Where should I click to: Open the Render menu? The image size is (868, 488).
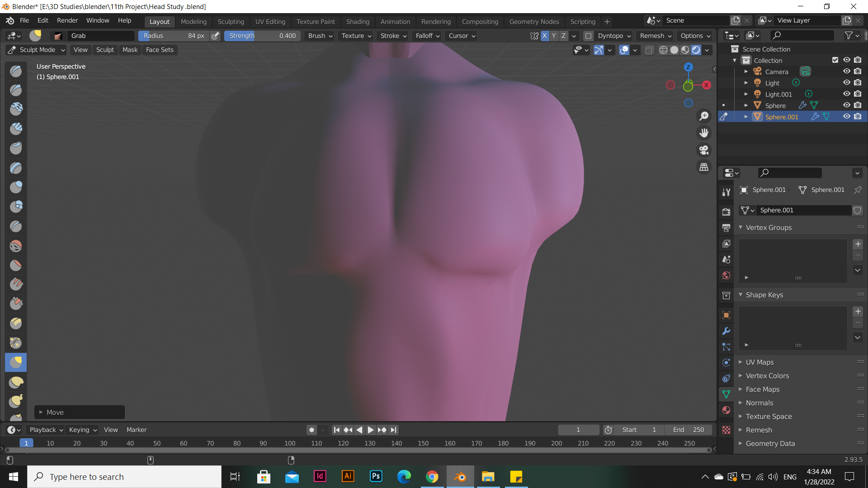coord(67,20)
